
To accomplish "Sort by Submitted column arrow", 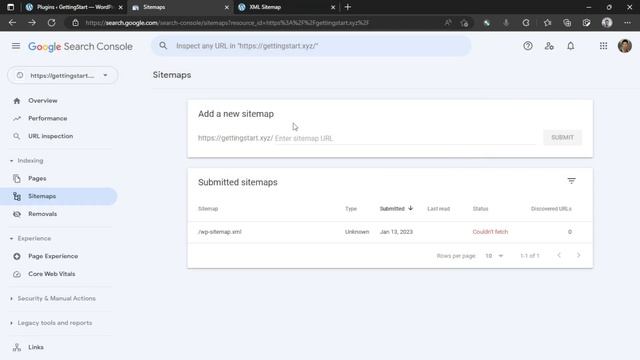I will click(x=411, y=208).
